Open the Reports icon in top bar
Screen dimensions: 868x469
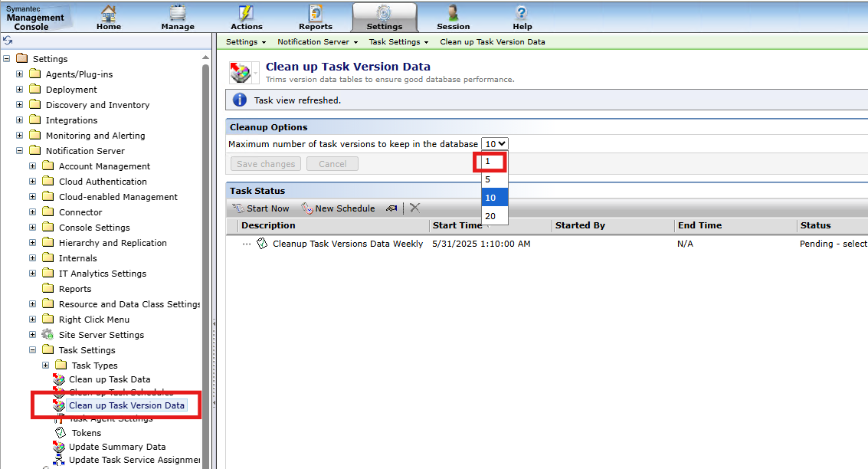click(316, 13)
